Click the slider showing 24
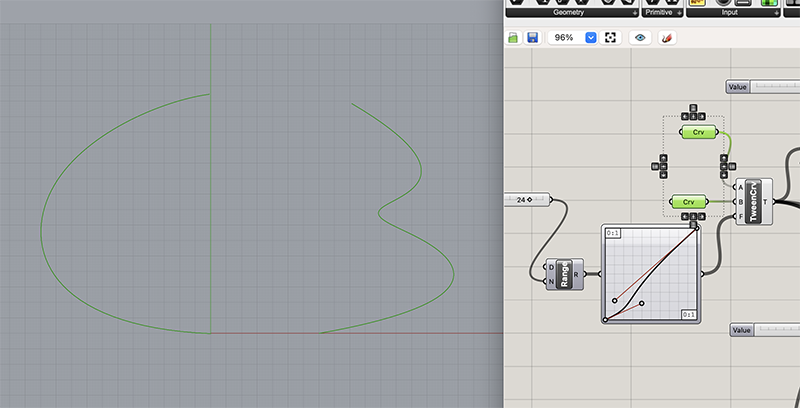Viewport: 800px width, 408px height. (529, 200)
